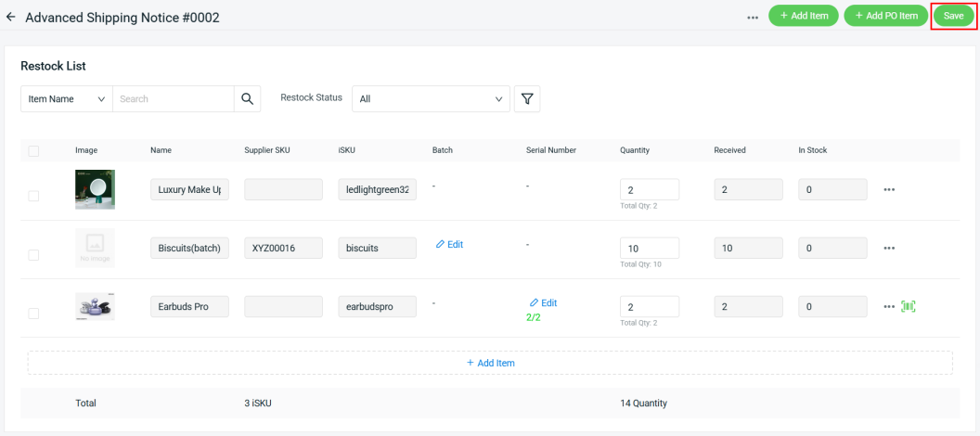980x436 pixels.
Task: Click the back arrow beside the notice title
Action: tap(11, 17)
